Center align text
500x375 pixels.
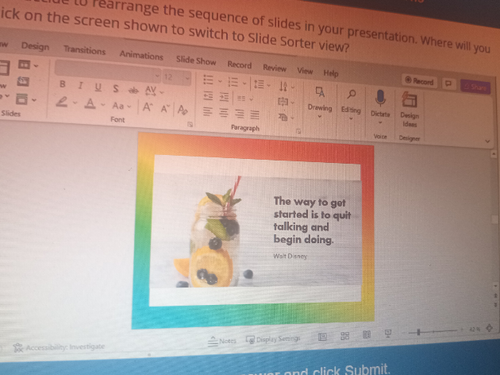tap(223, 113)
